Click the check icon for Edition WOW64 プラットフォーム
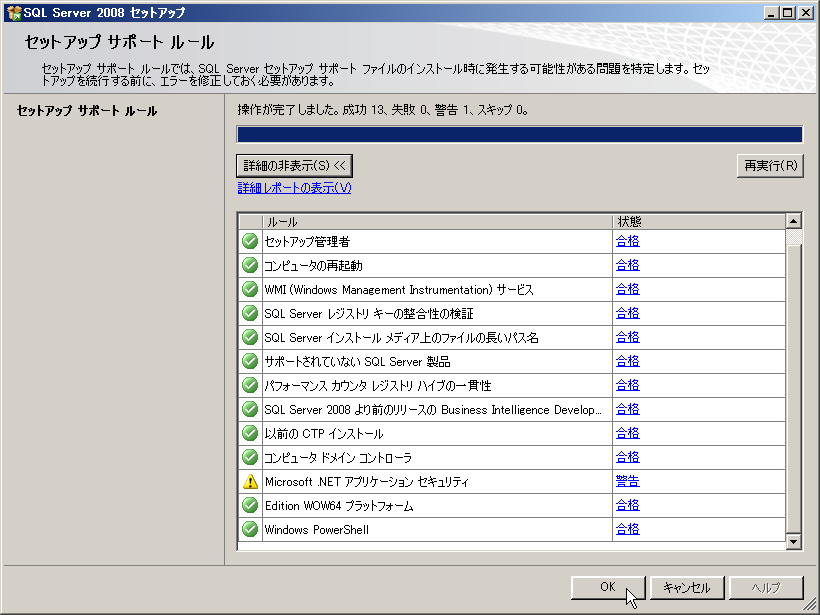Viewport: 820px width, 615px height. 250,506
